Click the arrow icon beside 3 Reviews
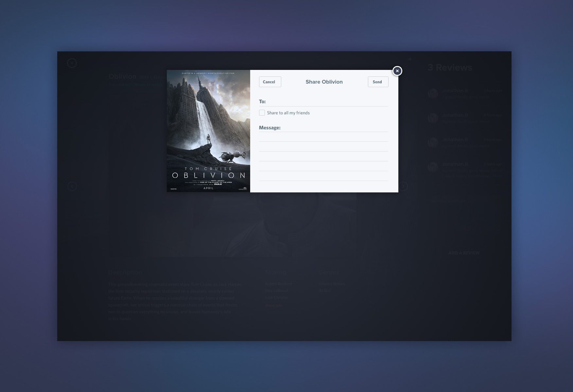Screen dimensions: 573x392 tap(409, 59)
